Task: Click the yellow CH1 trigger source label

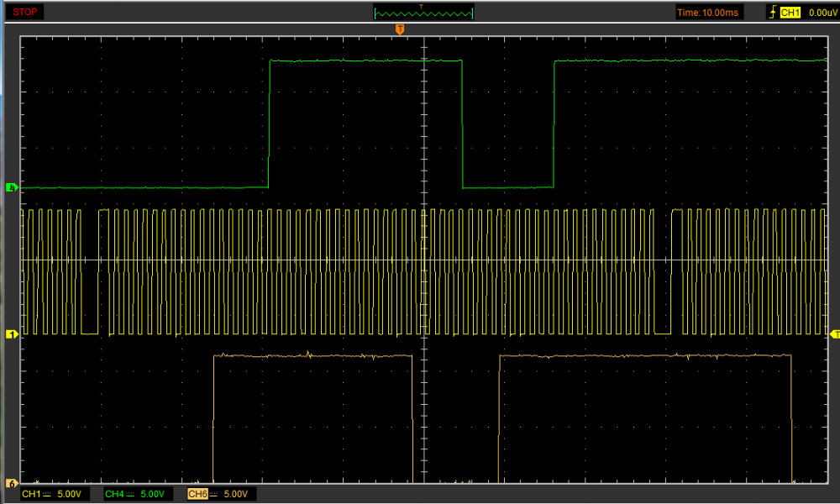Action: pos(790,13)
